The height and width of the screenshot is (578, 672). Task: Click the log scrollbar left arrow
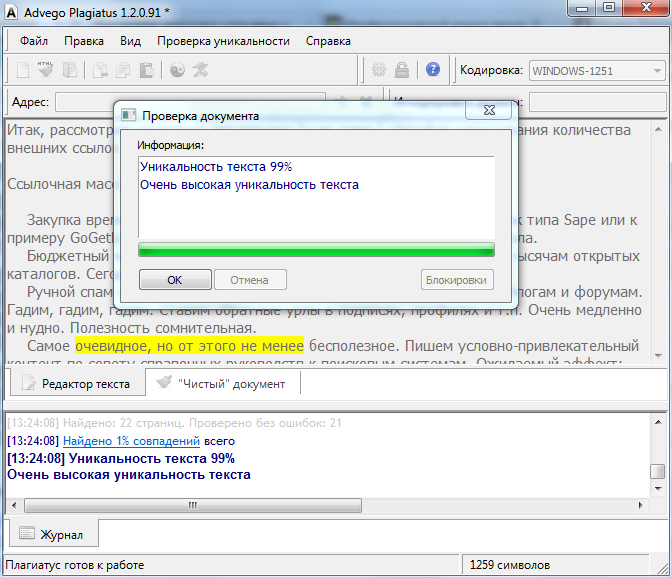point(14,505)
